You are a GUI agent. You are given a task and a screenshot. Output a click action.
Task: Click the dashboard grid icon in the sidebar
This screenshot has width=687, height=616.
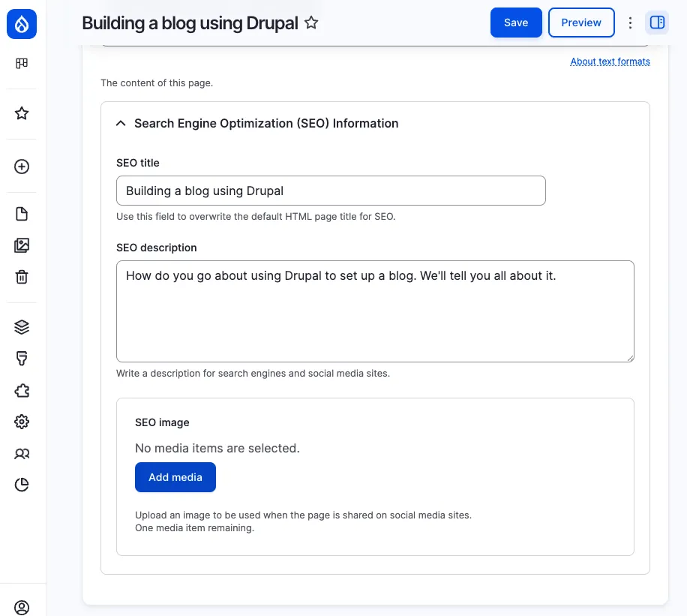pos(21,64)
